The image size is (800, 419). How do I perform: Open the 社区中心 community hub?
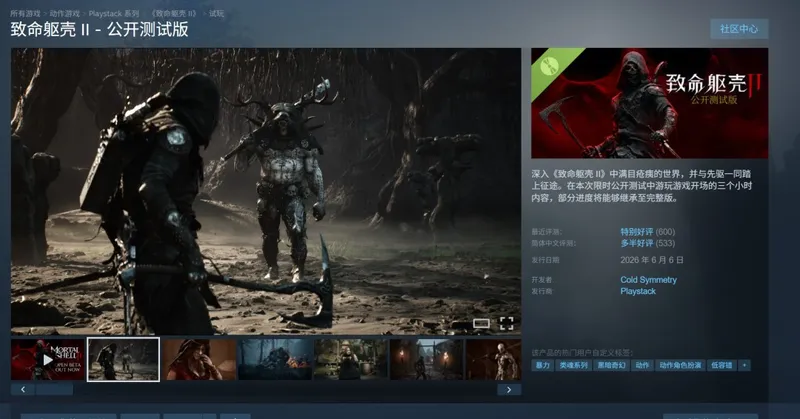(739, 29)
